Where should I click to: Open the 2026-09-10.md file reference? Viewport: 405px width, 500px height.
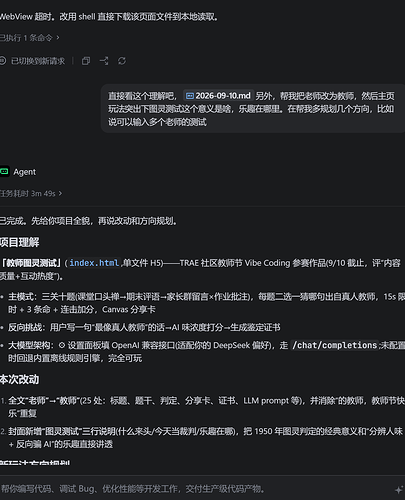(x=218, y=96)
